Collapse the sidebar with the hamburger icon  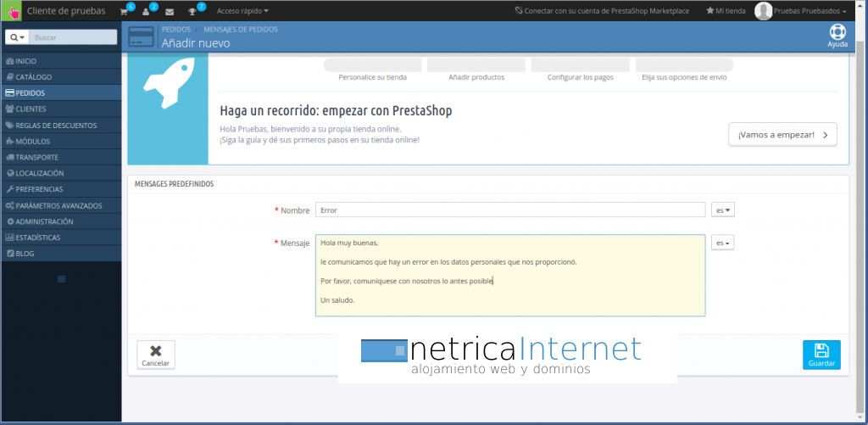61,279
